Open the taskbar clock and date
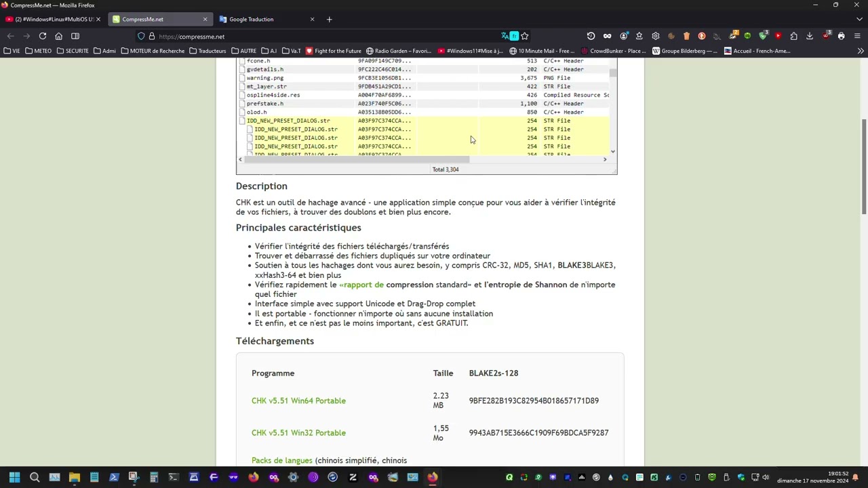This screenshot has height=488, width=868. click(x=812, y=477)
